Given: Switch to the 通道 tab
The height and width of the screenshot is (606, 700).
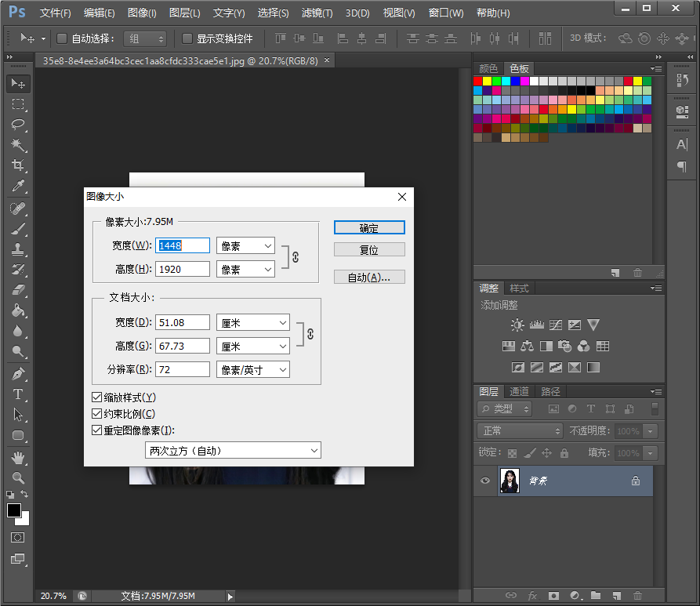Looking at the screenshot, I should coord(519,391).
